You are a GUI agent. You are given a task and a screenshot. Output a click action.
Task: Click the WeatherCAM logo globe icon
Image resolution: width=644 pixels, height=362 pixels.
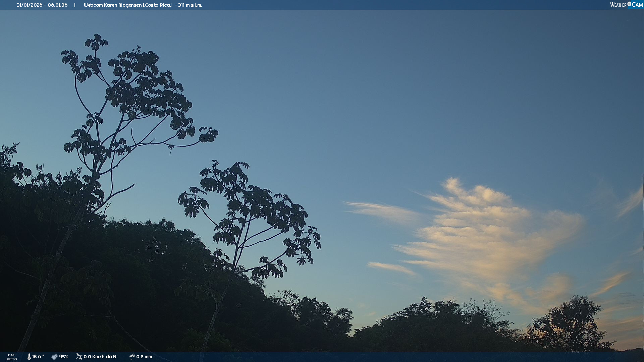[629, 4]
